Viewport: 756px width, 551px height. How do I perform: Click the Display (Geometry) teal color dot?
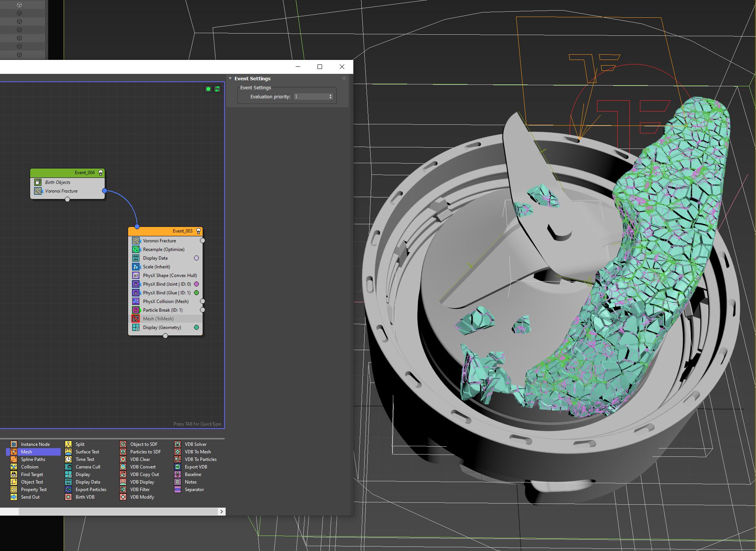coord(196,328)
